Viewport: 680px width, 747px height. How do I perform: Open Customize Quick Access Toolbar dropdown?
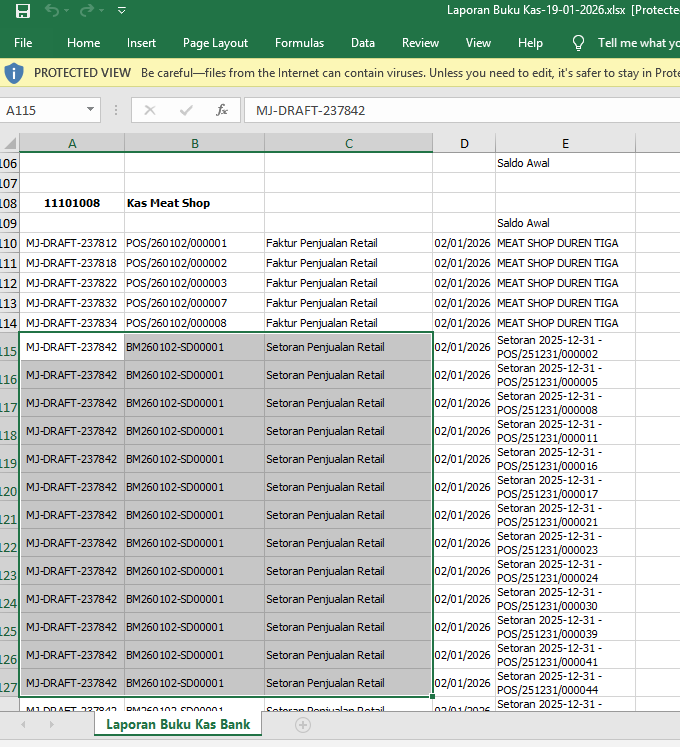click(x=121, y=11)
